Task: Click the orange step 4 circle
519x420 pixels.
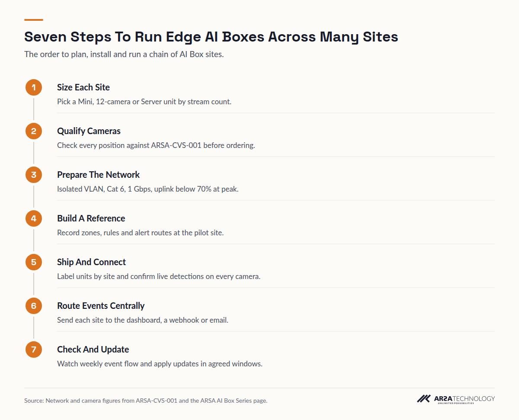Action: coord(34,218)
